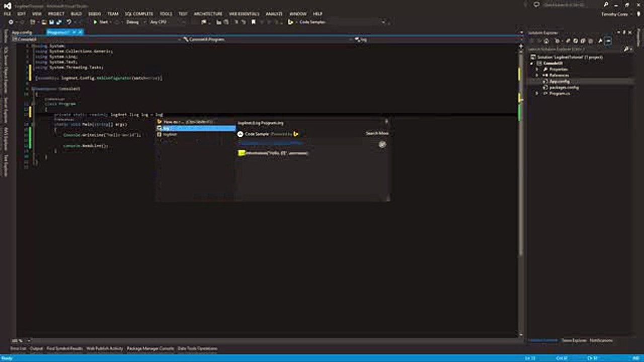Click the Quick Launch search icon
The width and height of the screenshot is (644, 362).
coord(606,5)
